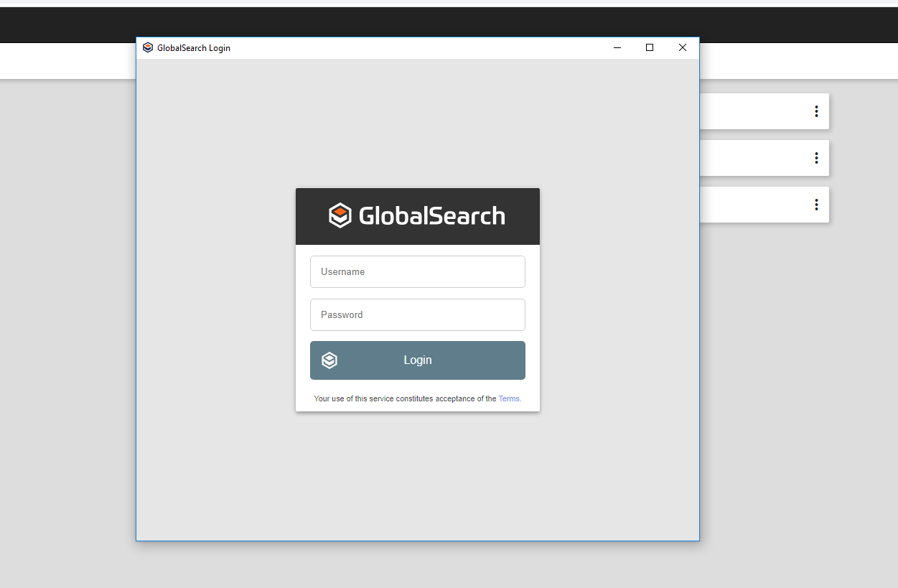Open the first card's three-dot menu
Screen dimensions: 898x588
[816, 111]
